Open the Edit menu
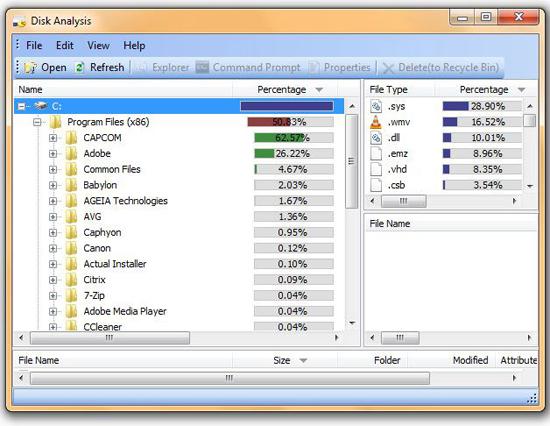 point(65,46)
